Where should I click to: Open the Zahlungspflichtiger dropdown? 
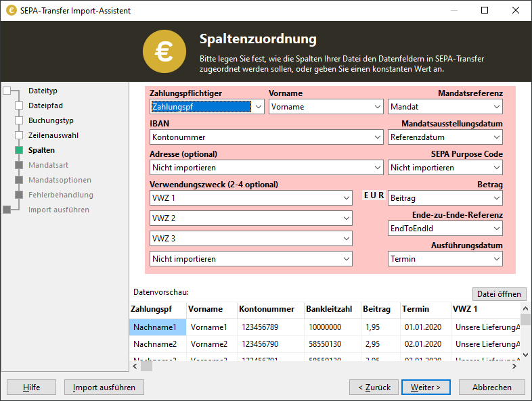[257, 107]
